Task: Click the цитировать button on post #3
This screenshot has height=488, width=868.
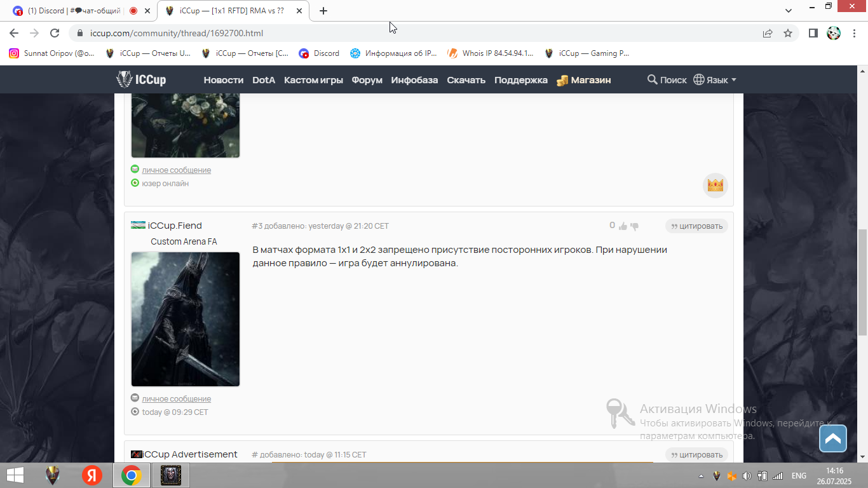Action: (x=697, y=226)
